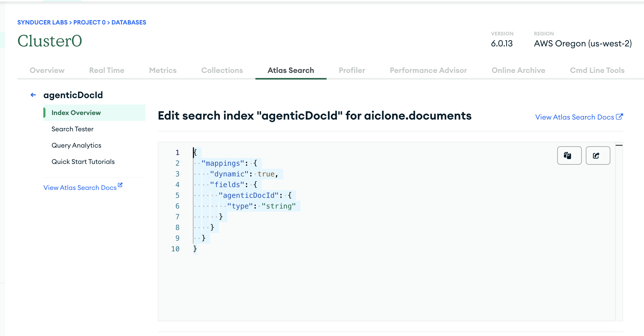Select Index Overview in sidebar
Viewport: 644px width, 336px height.
pyautogui.click(x=76, y=113)
